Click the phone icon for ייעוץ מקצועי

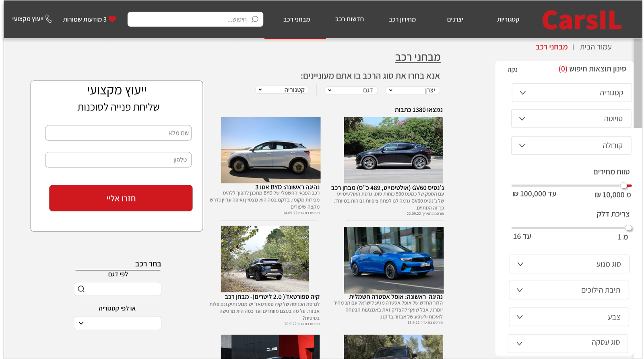click(x=49, y=19)
